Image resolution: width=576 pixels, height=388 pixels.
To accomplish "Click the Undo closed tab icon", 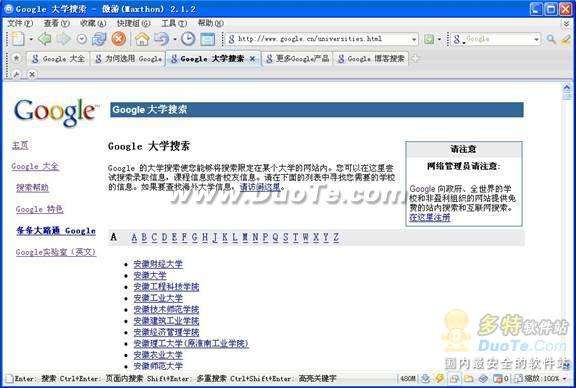I will [x=162, y=39].
